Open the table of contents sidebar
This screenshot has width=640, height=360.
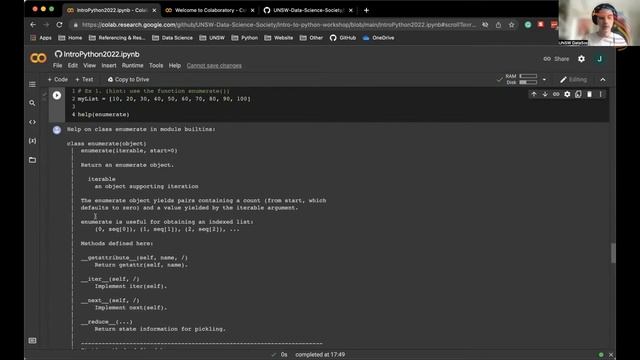point(32,84)
